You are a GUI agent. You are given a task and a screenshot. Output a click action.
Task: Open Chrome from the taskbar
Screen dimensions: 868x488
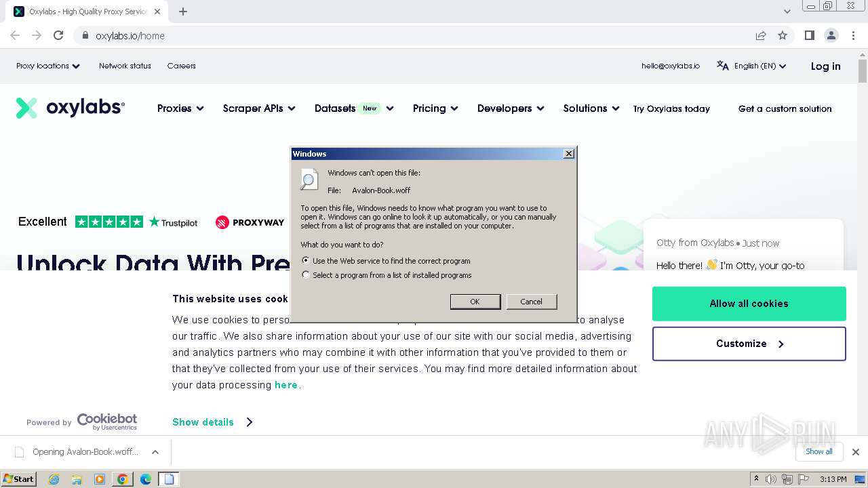123,479
